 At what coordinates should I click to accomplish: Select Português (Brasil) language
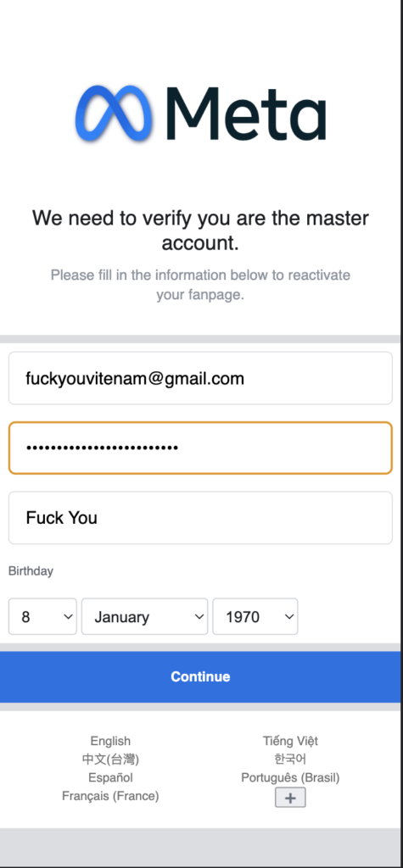coord(290,778)
